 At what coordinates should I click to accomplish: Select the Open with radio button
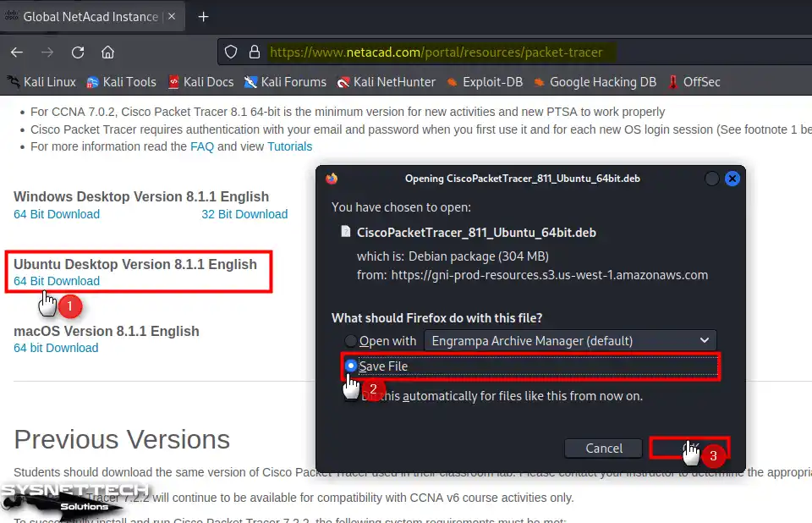point(350,340)
